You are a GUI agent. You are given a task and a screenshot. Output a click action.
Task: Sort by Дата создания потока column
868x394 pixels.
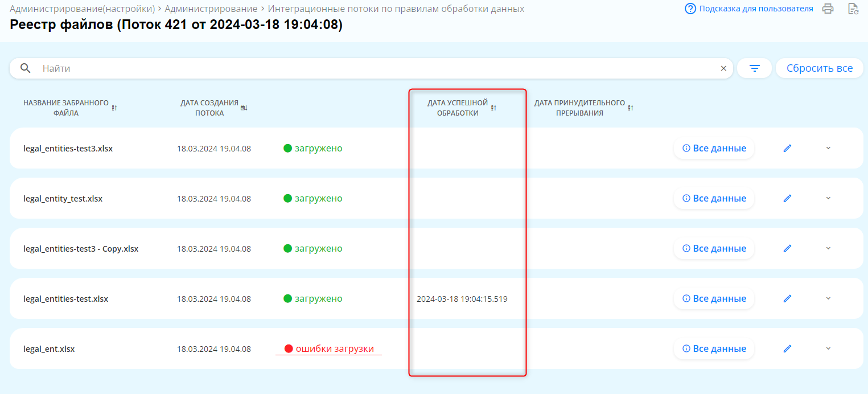[x=244, y=108]
